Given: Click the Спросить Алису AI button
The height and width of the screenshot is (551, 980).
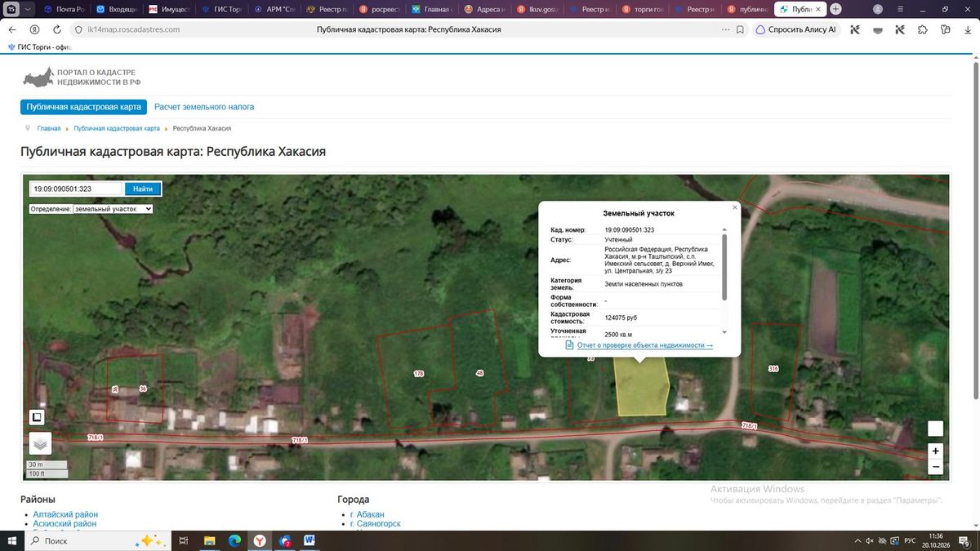Looking at the screenshot, I should point(795,29).
